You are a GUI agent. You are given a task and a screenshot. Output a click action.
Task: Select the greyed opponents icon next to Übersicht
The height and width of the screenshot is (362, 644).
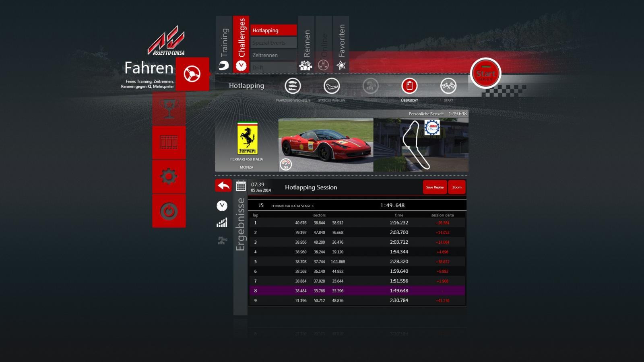coord(370,86)
